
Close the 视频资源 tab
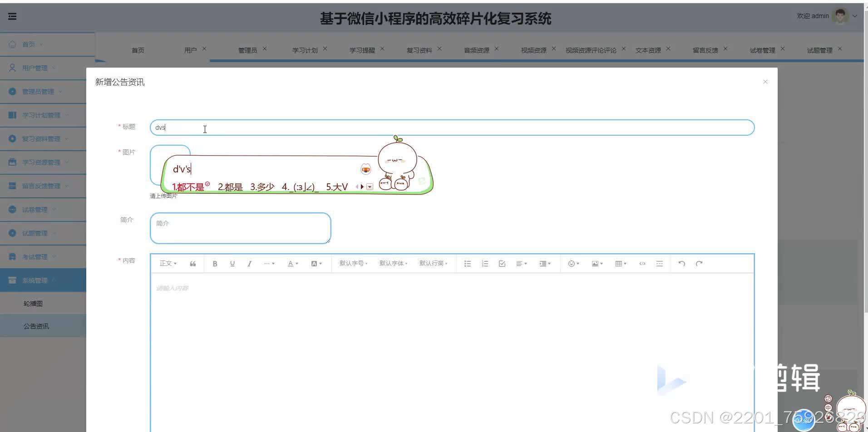(x=554, y=49)
